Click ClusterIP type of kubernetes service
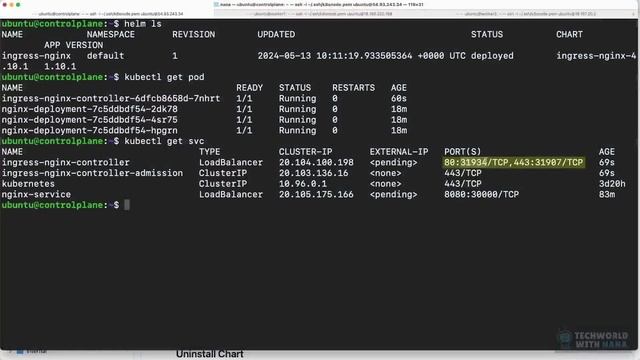 [222, 184]
